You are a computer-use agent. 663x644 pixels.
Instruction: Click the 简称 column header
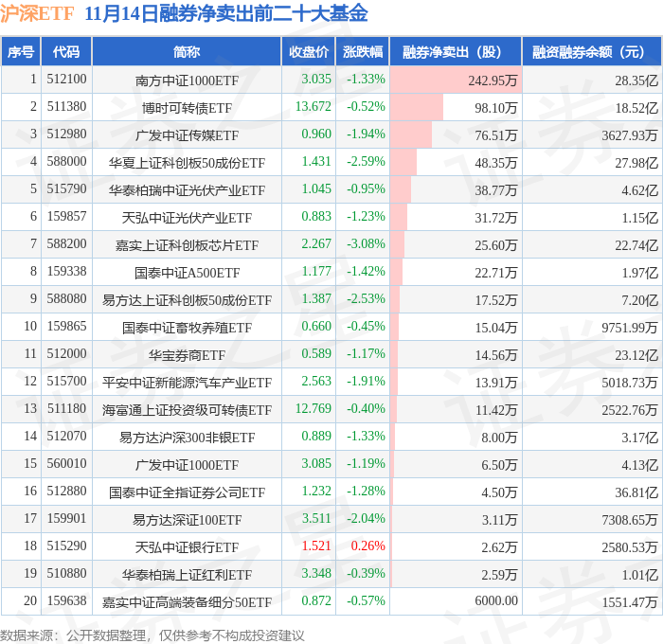(187, 51)
